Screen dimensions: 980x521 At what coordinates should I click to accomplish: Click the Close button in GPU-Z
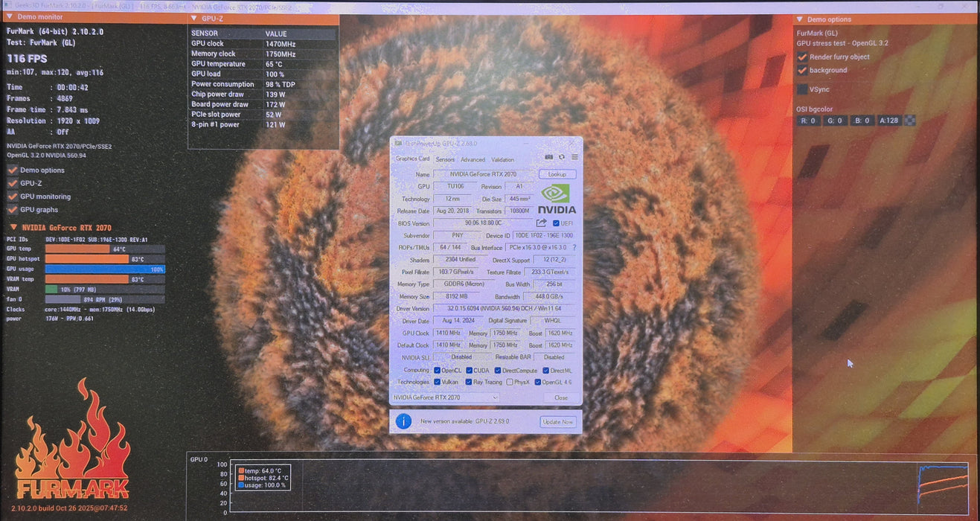[561, 397]
